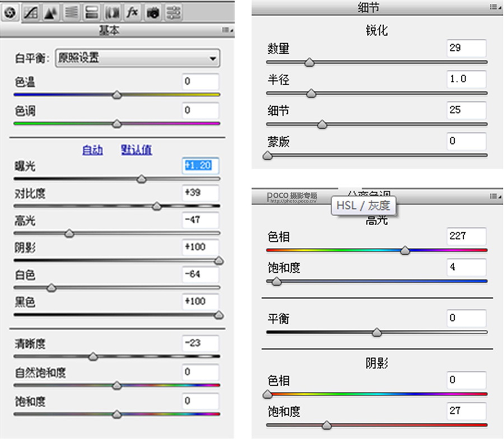Open the Effects fx panel icon
This screenshot has height=439, width=504.
coord(132,13)
